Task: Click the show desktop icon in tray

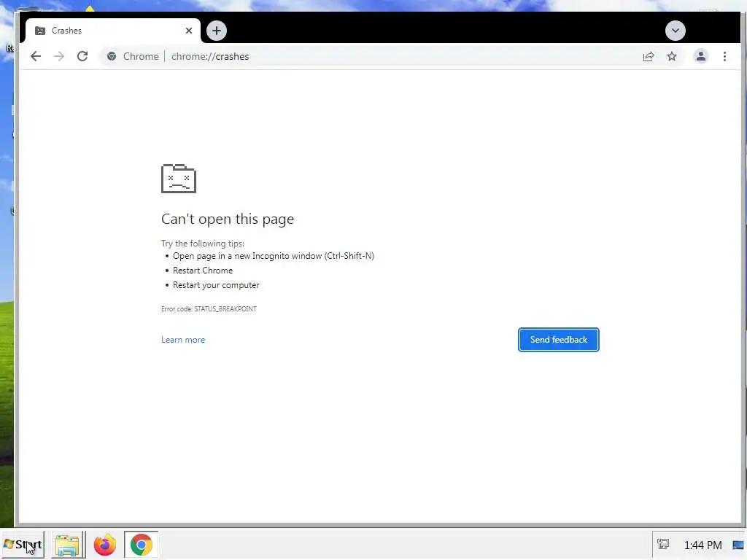Action: click(x=738, y=545)
